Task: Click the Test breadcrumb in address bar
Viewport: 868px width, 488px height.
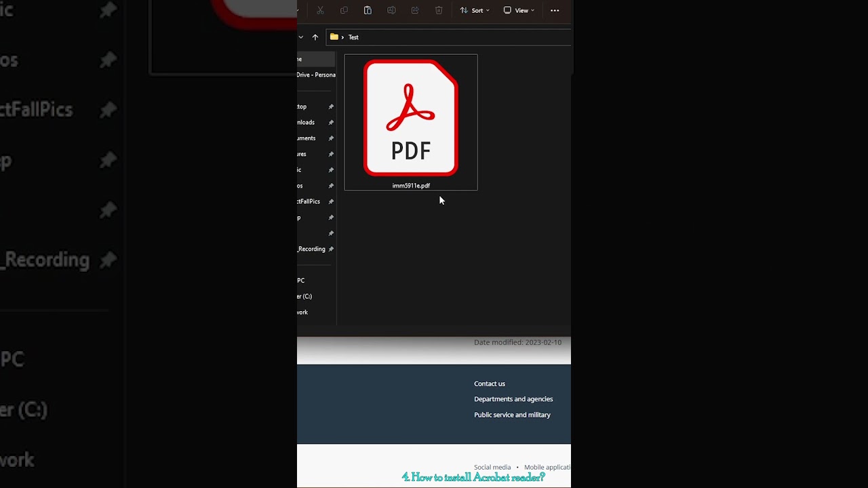Action: 353,37
